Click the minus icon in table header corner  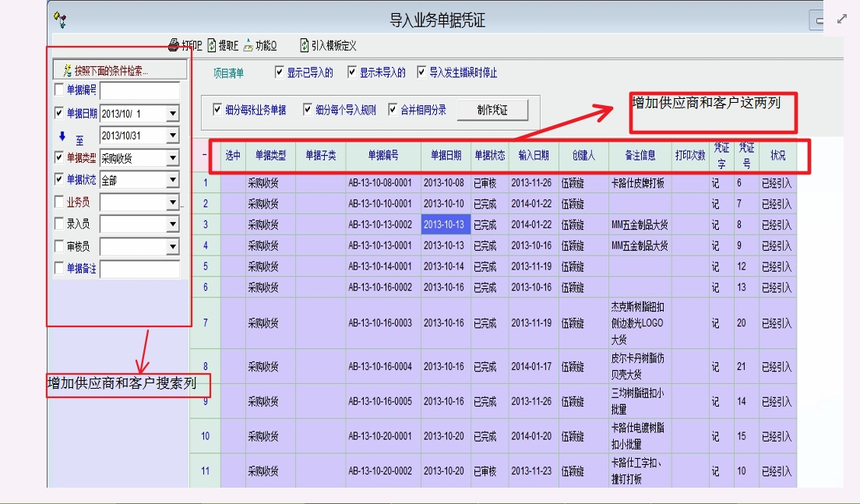pos(205,155)
